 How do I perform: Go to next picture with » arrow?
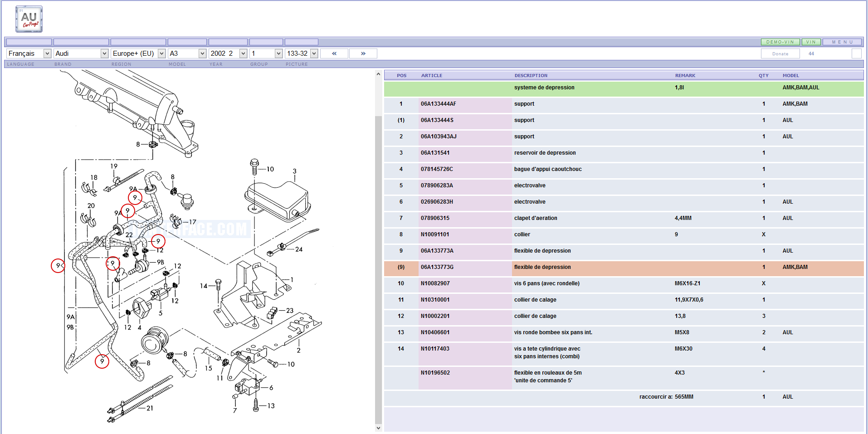click(x=363, y=54)
